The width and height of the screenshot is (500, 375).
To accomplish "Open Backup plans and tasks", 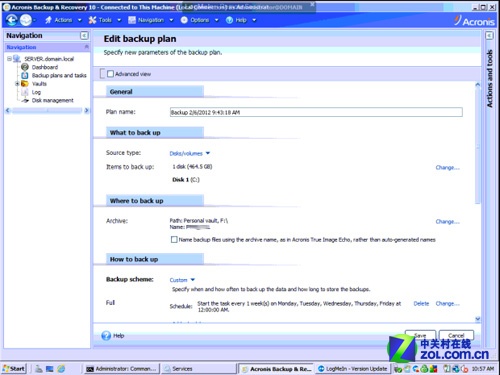I will pyautogui.click(x=59, y=75).
